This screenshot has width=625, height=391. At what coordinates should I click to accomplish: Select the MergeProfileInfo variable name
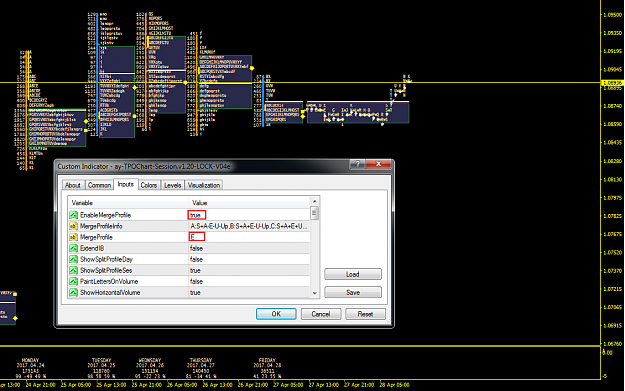[x=101, y=226]
